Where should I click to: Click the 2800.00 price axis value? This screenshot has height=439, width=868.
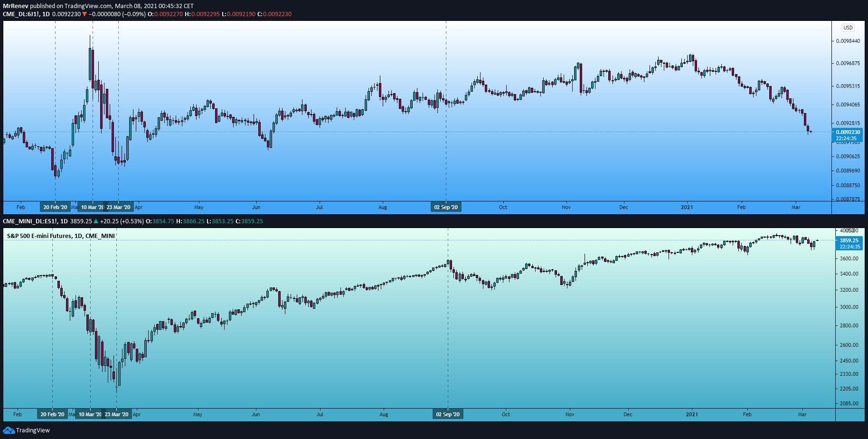coord(849,326)
